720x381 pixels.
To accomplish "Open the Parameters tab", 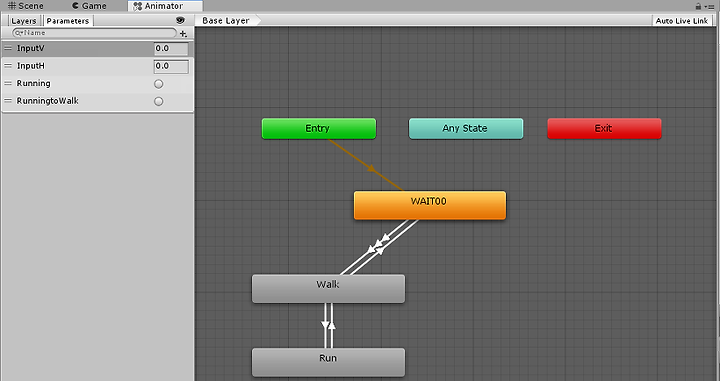I will 68,21.
